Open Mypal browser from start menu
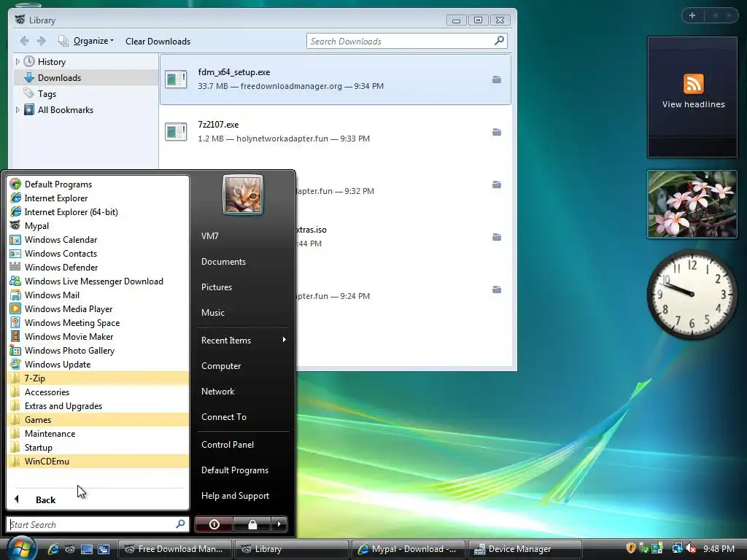The image size is (747, 560). click(98, 226)
